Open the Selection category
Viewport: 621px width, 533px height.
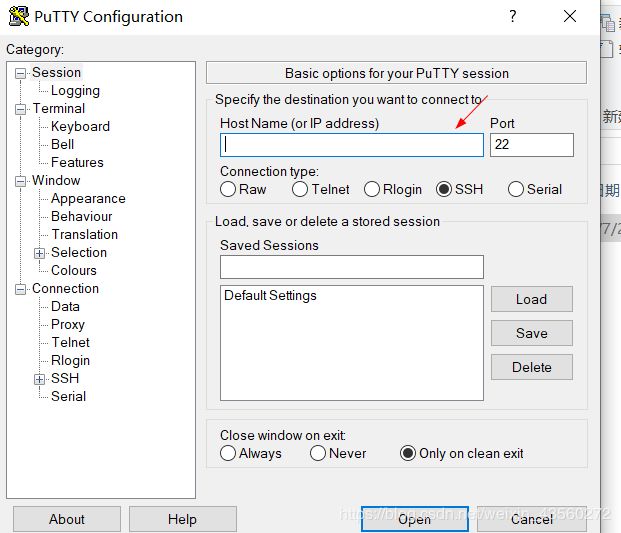[79, 253]
